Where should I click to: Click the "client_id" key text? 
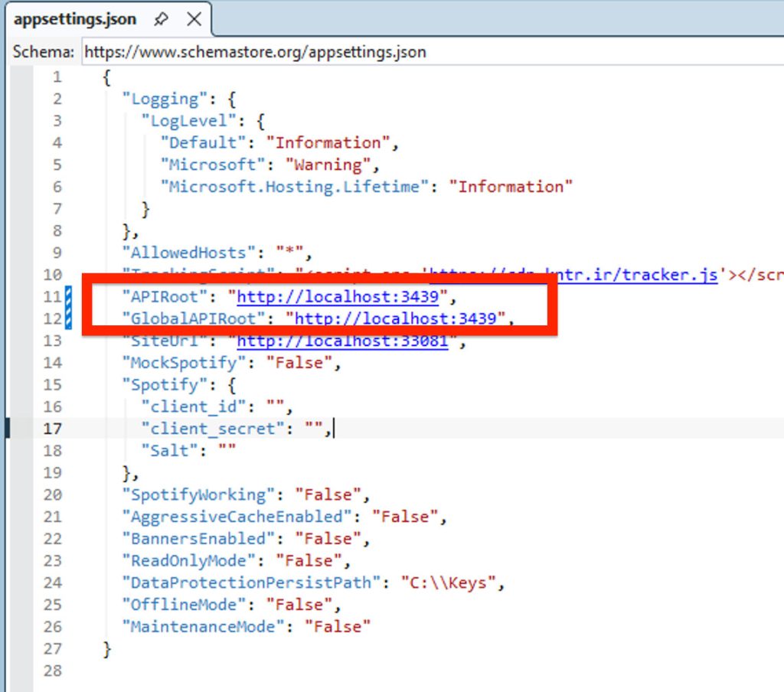point(193,406)
